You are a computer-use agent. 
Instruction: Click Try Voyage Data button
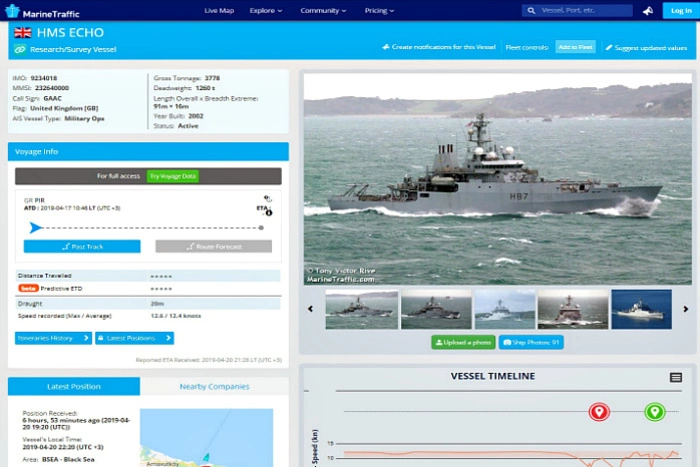point(173,176)
